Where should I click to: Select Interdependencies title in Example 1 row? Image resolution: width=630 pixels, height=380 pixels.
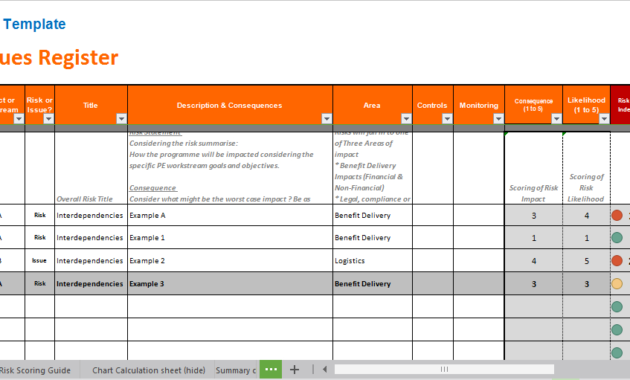point(91,237)
